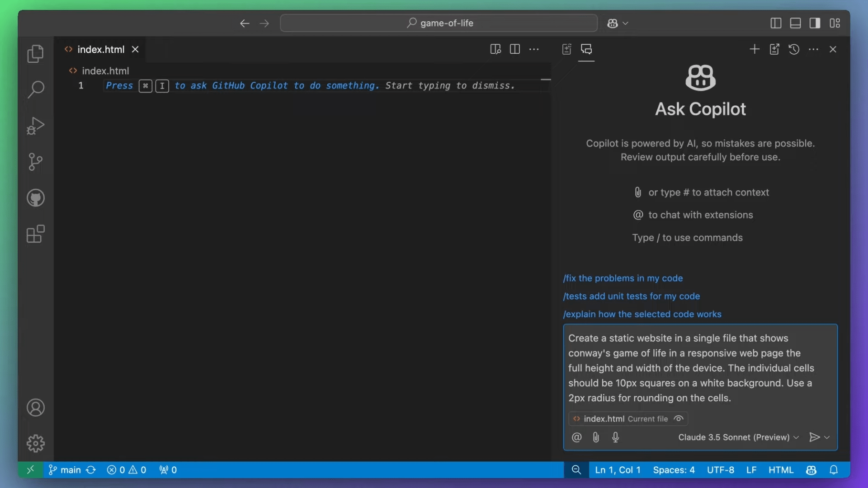
Task: Toggle the bottom panel visibility
Action: pyautogui.click(x=796, y=23)
